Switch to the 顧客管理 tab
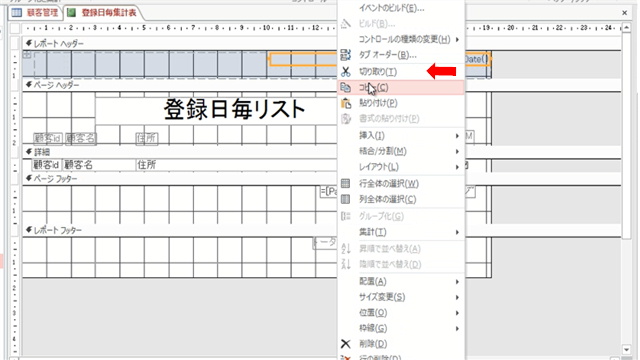The width and height of the screenshot is (640, 360). (x=35, y=13)
